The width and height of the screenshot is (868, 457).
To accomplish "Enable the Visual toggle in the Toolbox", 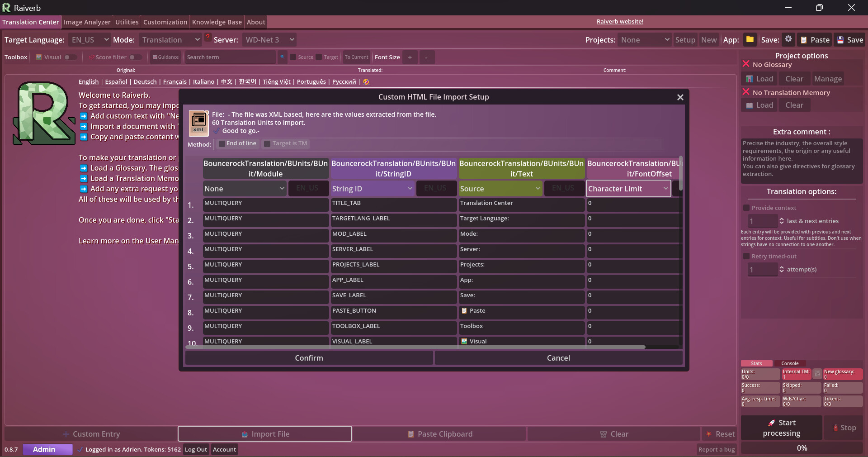I will (x=71, y=57).
